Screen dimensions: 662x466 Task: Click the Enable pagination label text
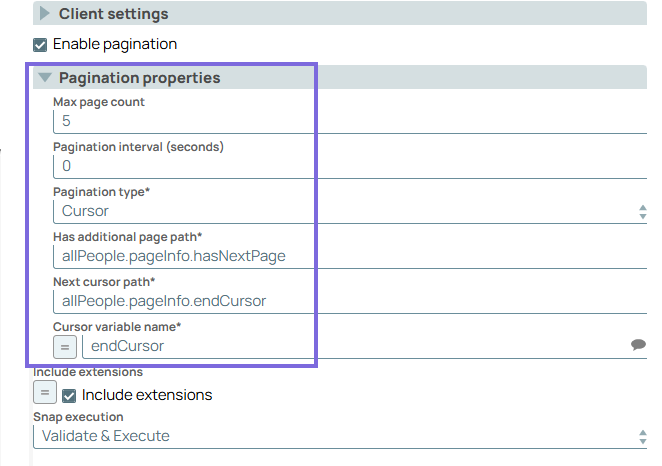[115, 45]
